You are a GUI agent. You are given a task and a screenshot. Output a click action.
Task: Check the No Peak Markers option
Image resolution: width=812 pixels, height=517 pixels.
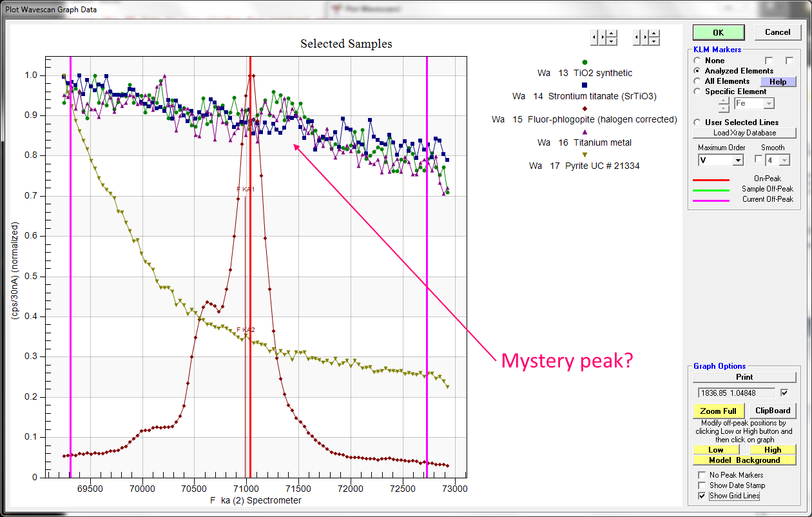click(702, 475)
